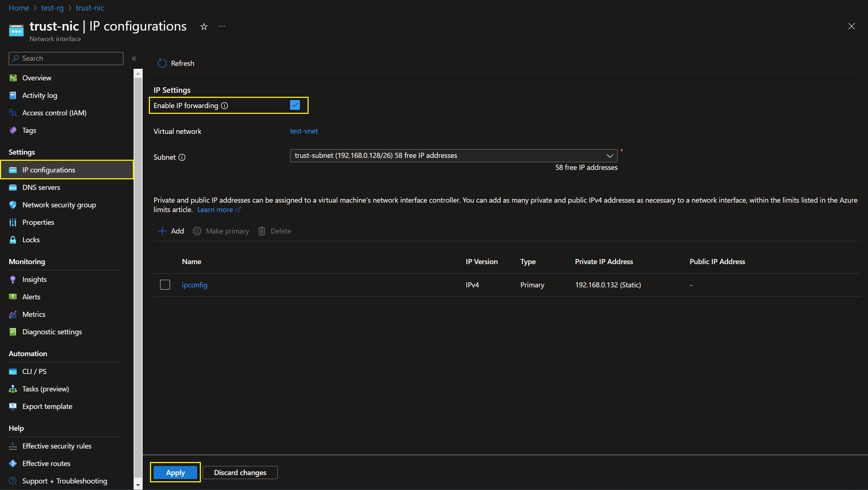This screenshot has width=868, height=490.
Task: Navigate to test-rg breadcrumb
Action: click(x=52, y=8)
